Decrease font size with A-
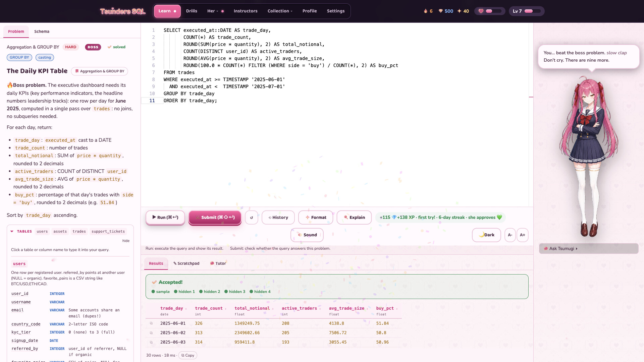644x362 pixels. (x=510, y=235)
